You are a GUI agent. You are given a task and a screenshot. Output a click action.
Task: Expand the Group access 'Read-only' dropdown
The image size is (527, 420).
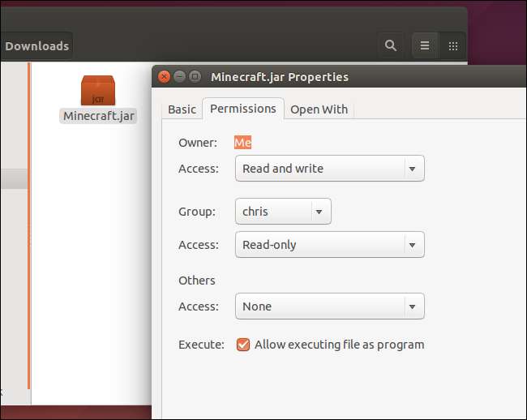point(329,245)
